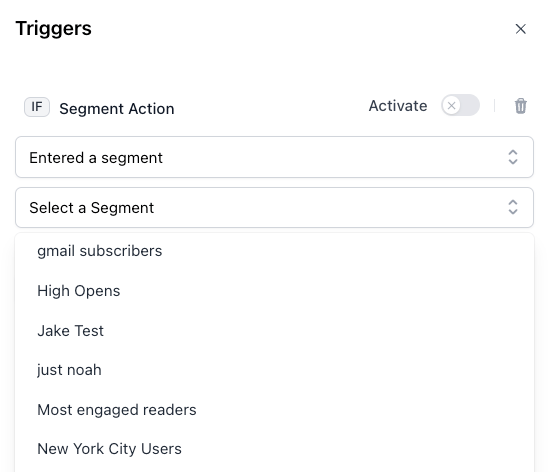The image size is (551, 472).
Task: Click the Entered a segment text
Action: pyautogui.click(x=96, y=158)
